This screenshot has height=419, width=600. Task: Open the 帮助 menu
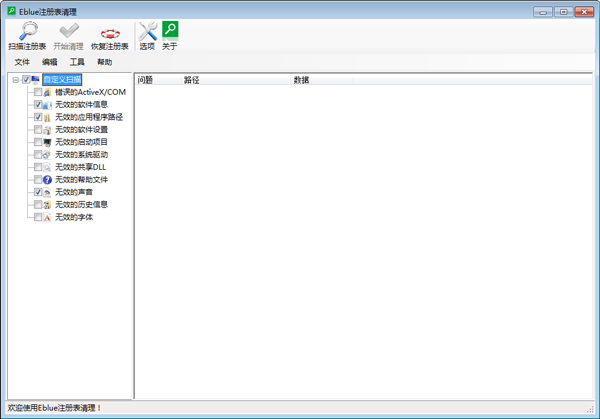(104, 62)
